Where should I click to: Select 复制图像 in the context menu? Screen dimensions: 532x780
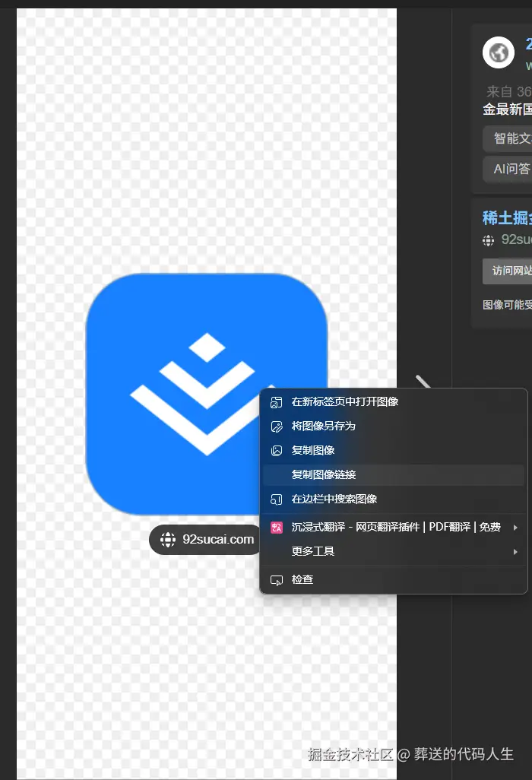(x=393, y=451)
